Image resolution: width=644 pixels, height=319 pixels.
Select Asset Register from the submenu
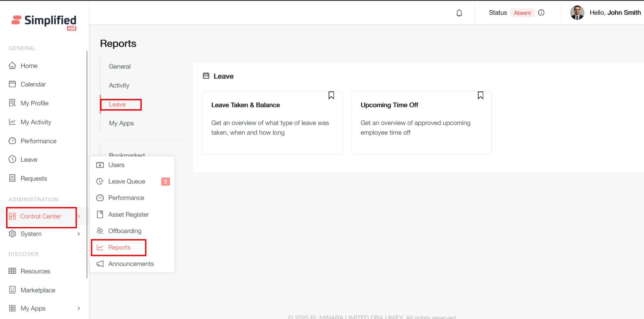tap(128, 214)
